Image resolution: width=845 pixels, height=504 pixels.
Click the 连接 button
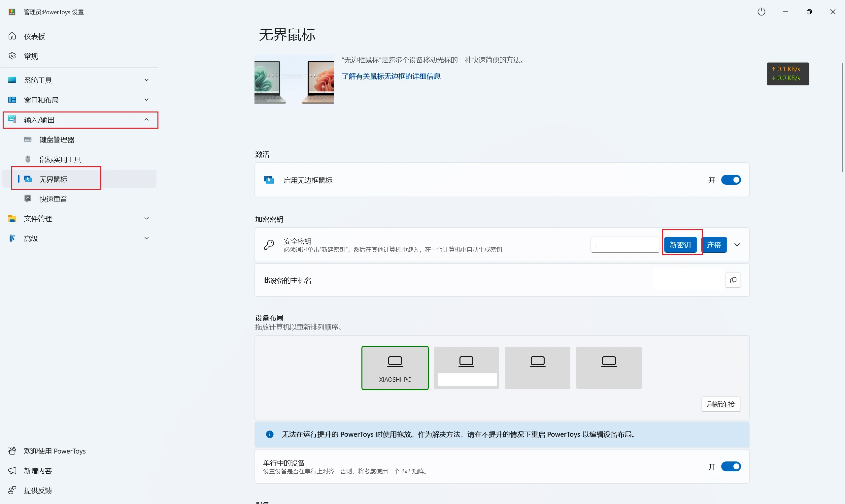tap(714, 244)
